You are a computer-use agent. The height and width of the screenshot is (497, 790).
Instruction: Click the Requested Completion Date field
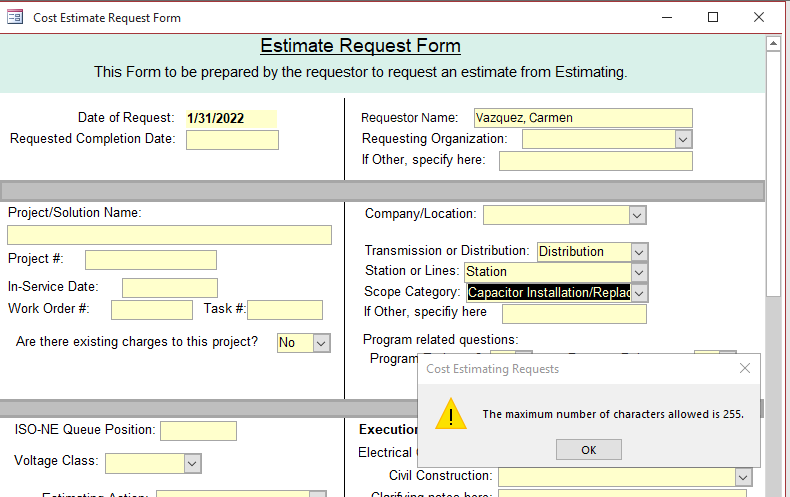click(x=232, y=140)
